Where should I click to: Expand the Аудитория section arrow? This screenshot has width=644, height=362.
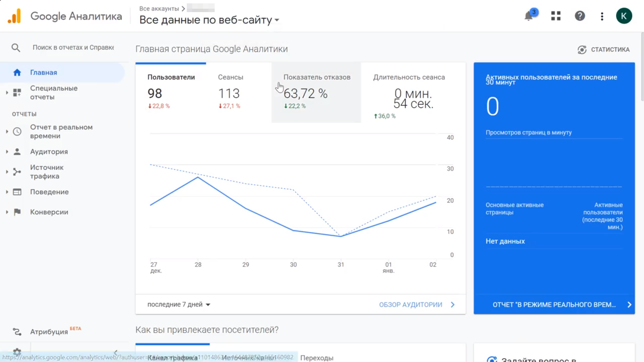click(x=7, y=152)
